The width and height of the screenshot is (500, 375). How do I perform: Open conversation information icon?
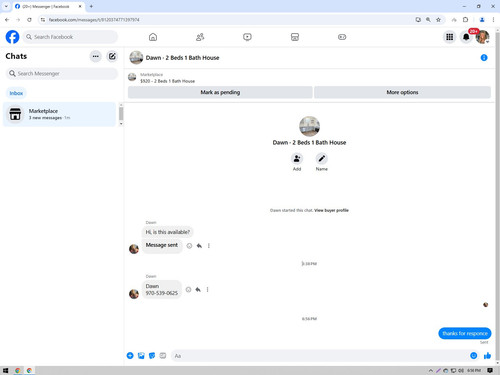[484, 58]
